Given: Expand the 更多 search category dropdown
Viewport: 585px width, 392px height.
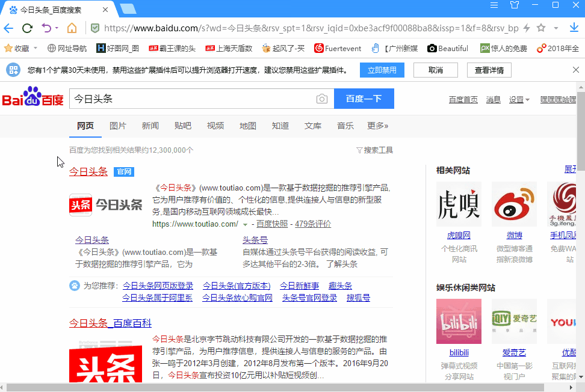Looking at the screenshot, I should [377, 126].
